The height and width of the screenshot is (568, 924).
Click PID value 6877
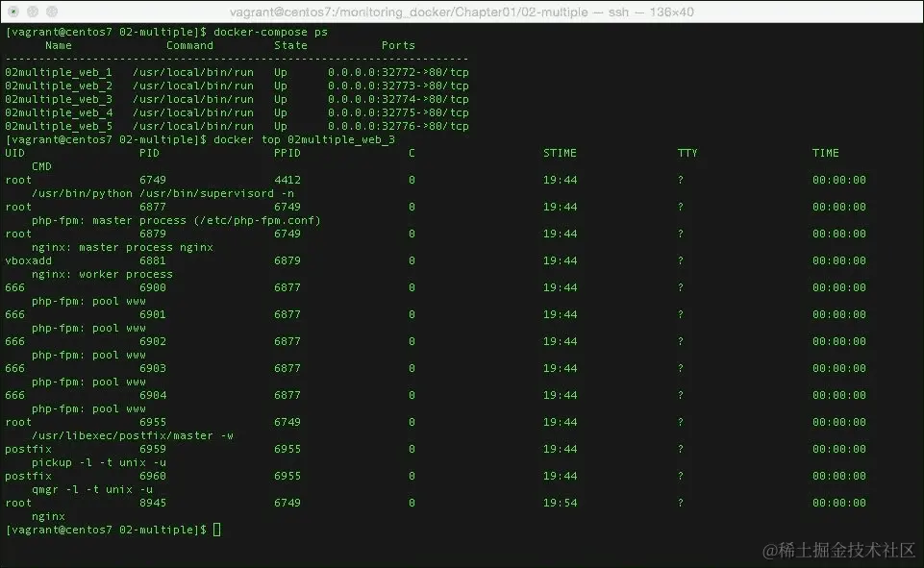153,207
